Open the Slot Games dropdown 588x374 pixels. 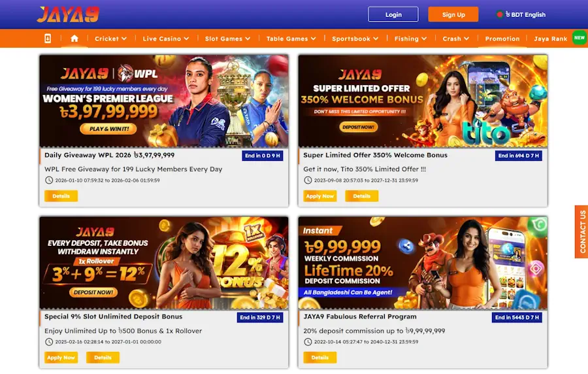point(227,39)
